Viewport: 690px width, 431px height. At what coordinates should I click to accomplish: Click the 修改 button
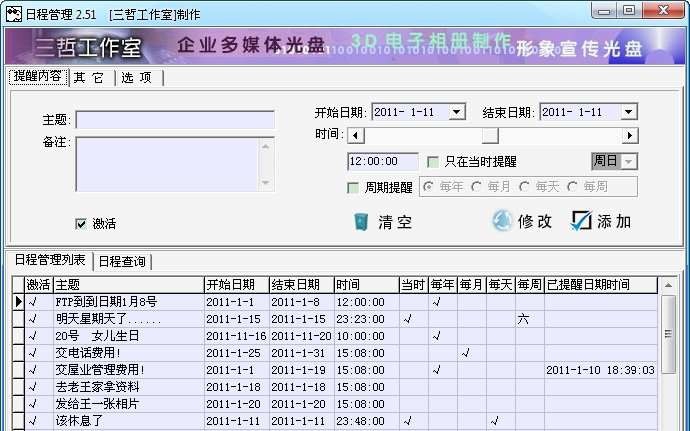(522, 221)
